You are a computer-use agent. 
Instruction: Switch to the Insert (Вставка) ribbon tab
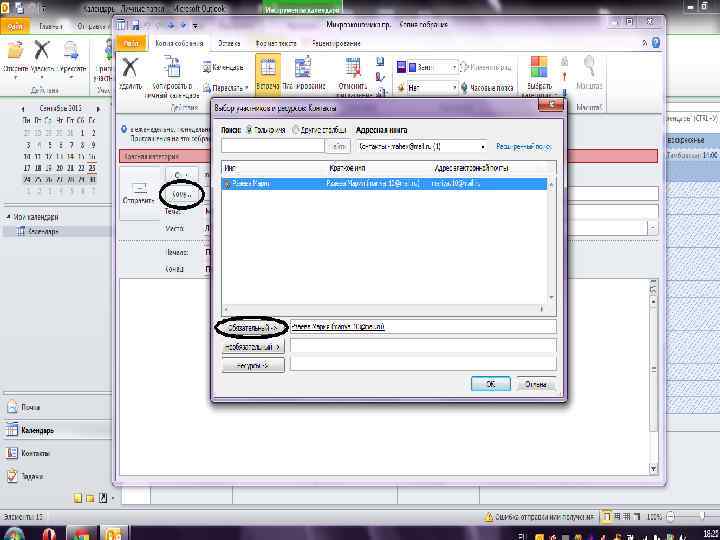tap(229, 43)
